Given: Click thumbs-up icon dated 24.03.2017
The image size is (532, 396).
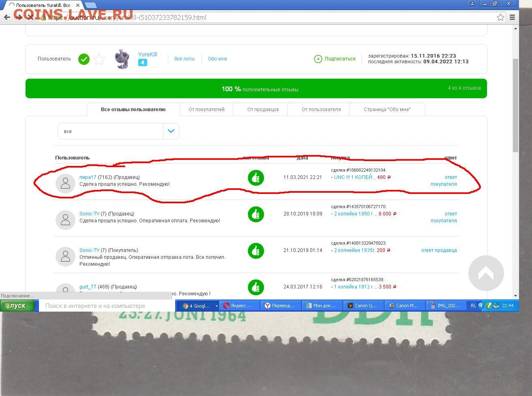Looking at the screenshot, I should (256, 287).
